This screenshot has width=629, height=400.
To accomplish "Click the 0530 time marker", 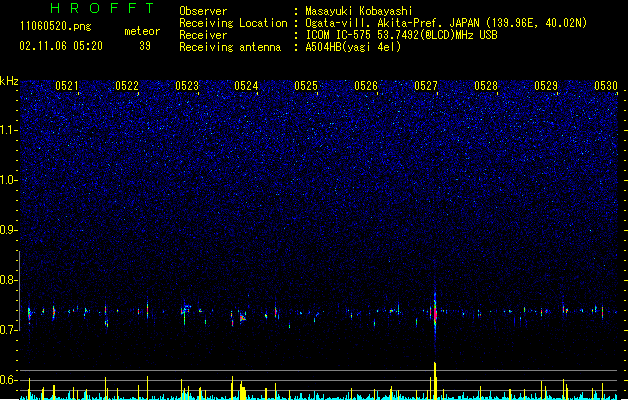I will tap(606, 85).
